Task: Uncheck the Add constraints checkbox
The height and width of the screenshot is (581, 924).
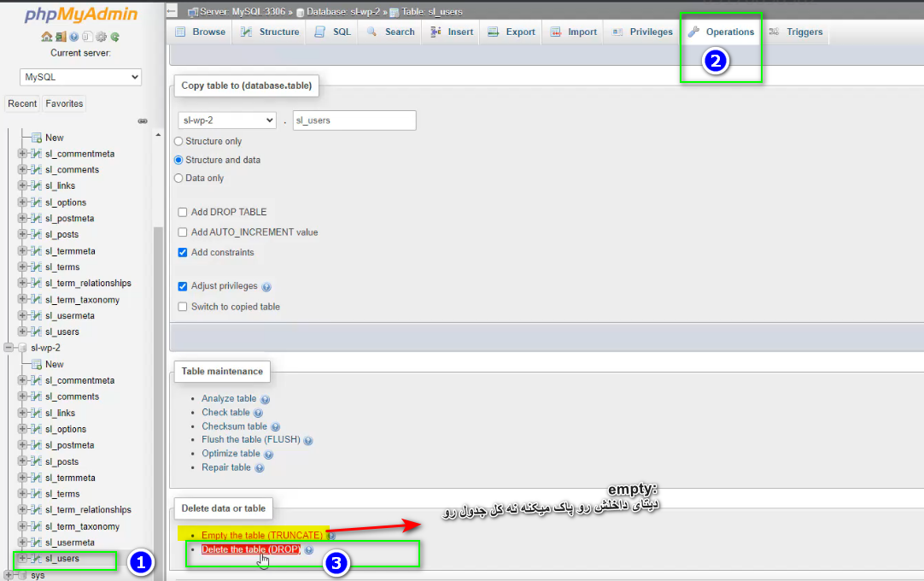Action: 183,252
